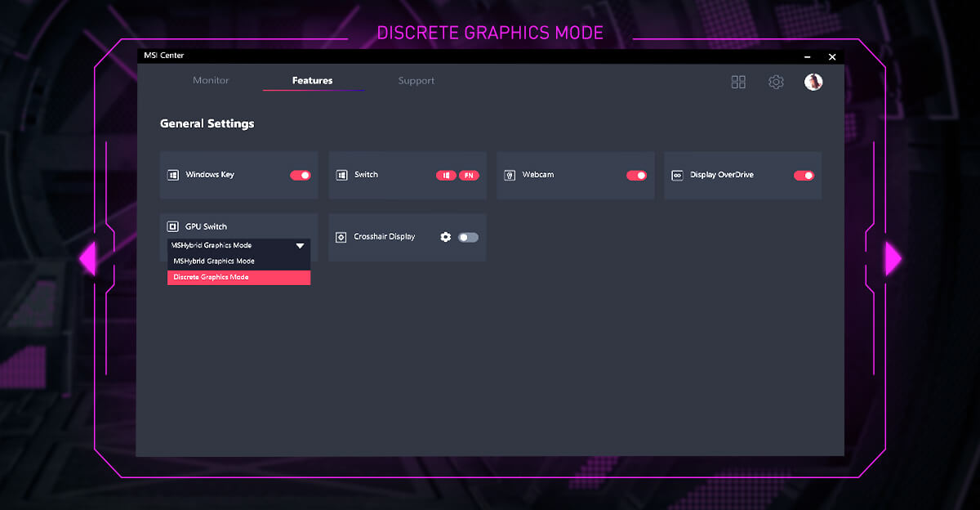Click the Crosshair Display card icon
The width and height of the screenshot is (980, 510).
click(341, 237)
